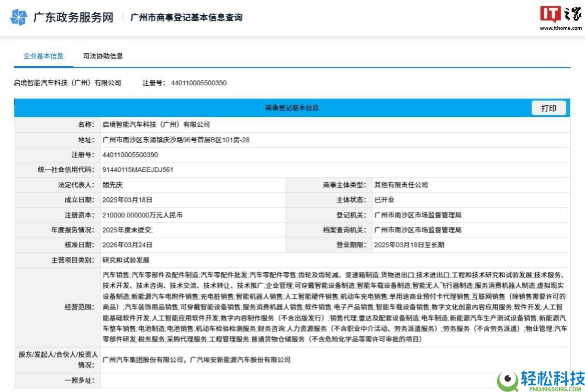Viewport: 585px width, 392px height.
Task: Select the 注册号 value in the table row
Action: tap(130, 155)
